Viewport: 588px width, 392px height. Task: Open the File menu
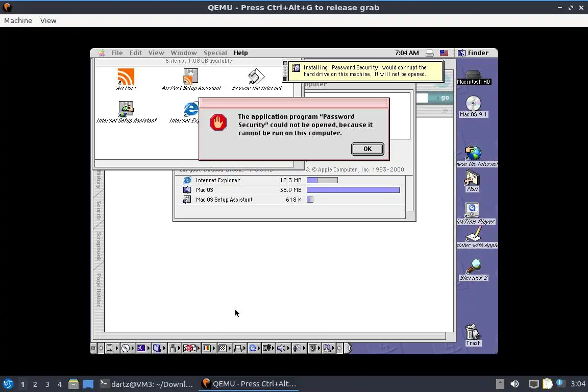[117, 53]
